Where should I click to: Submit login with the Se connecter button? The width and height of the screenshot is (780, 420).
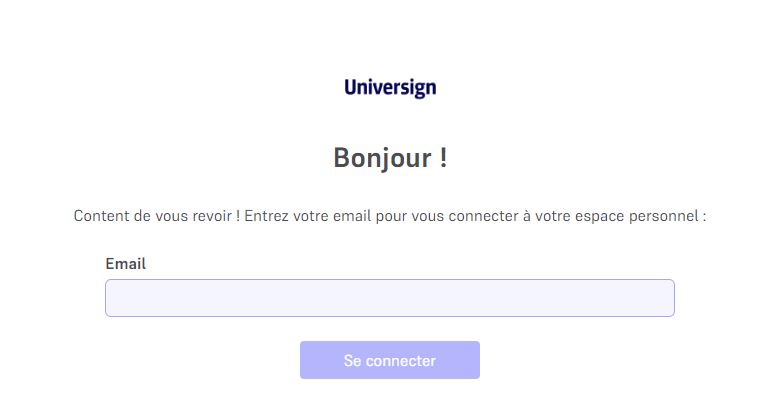pos(390,360)
